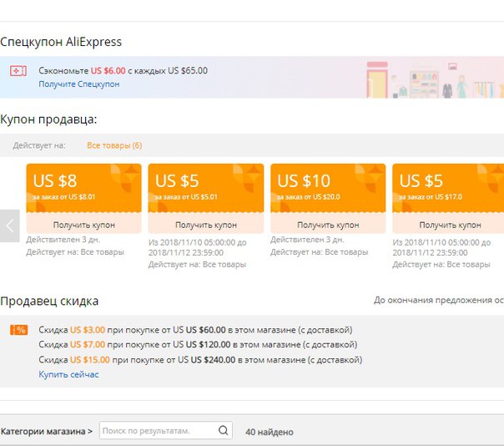
Task: Click the AliExpress special coupon ticket icon
Action: (x=18, y=71)
